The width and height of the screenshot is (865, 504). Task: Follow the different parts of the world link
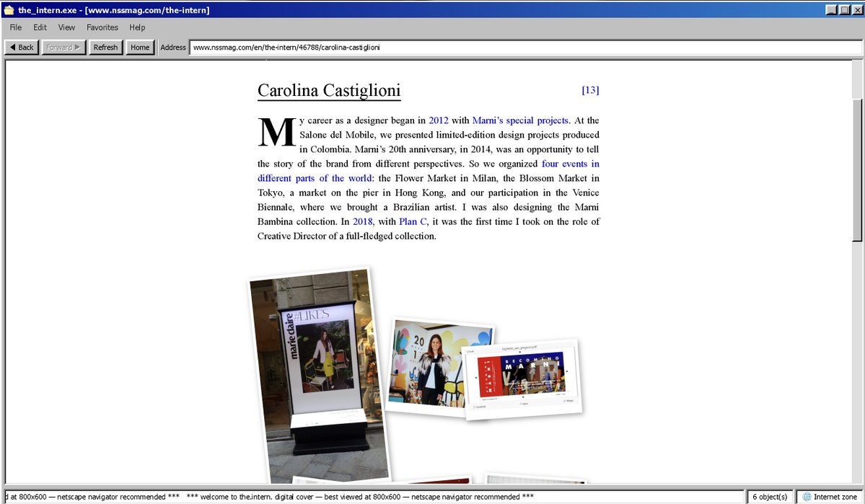point(315,178)
